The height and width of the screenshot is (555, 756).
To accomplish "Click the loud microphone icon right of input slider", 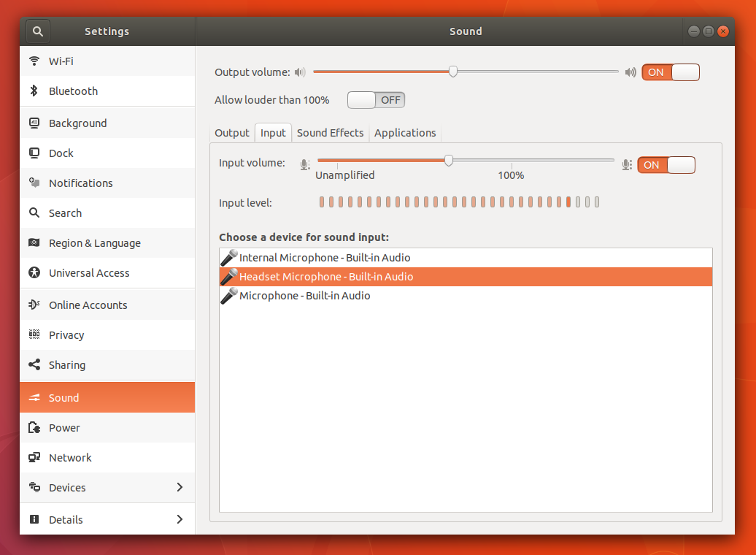I will click(x=627, y=164).
